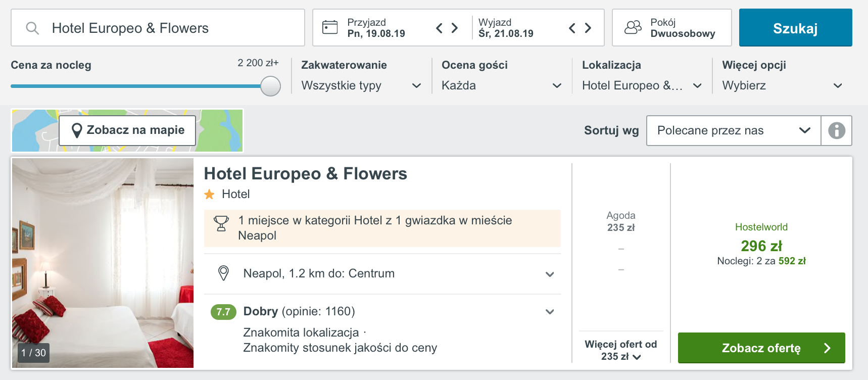
Task: Adjust the price per night slider handle
Action: (270, 86)
